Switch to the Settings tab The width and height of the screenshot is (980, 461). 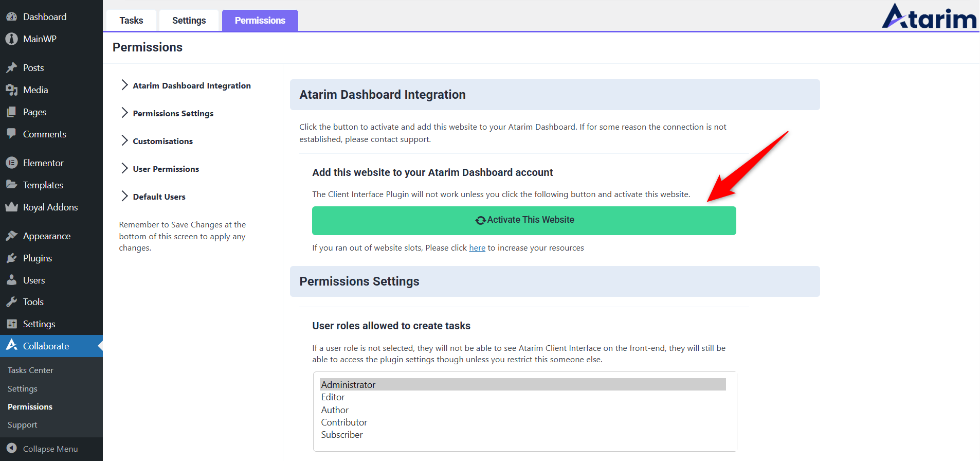coord(189,21)
